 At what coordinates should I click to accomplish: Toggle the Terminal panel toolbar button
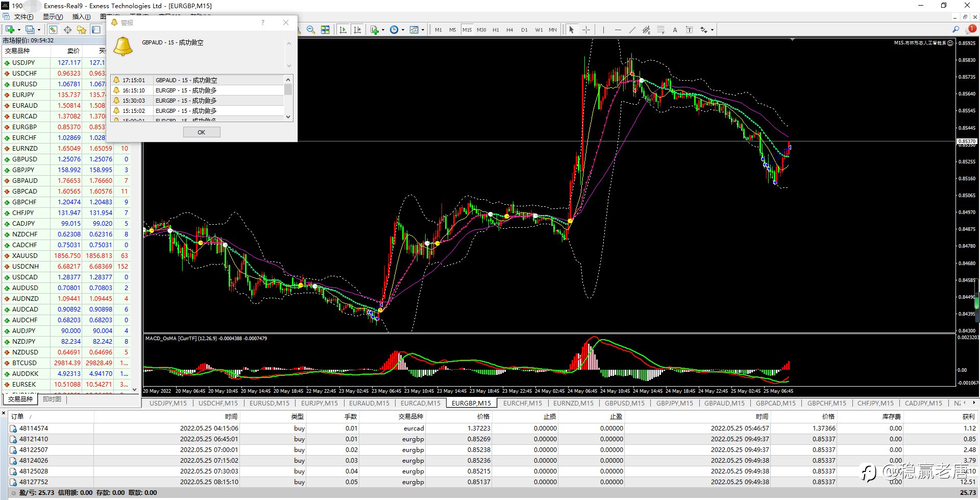96,30
